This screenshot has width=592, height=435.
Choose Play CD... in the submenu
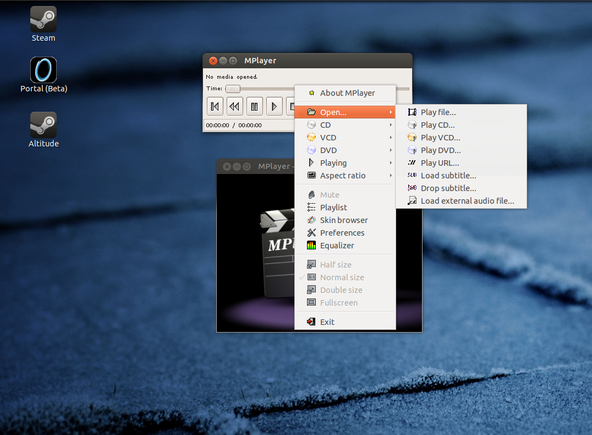[461, 125]
